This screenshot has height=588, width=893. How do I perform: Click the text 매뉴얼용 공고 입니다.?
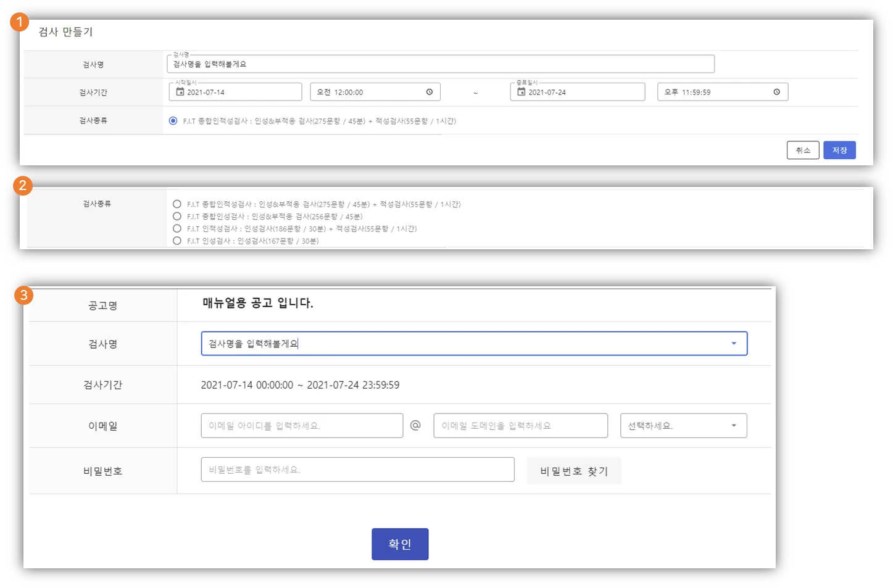click(258, 303)
